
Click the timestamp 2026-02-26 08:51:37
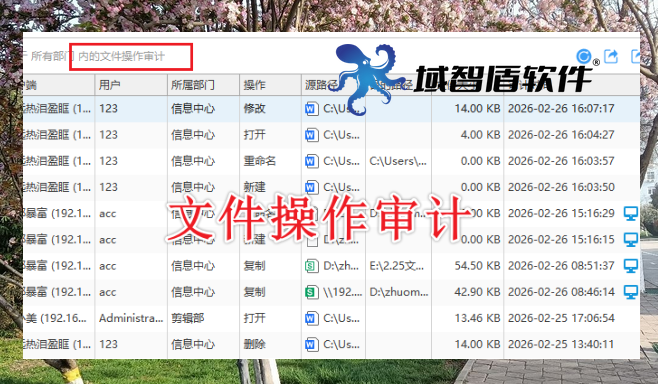pyautogui.click(x=561, y=266)
